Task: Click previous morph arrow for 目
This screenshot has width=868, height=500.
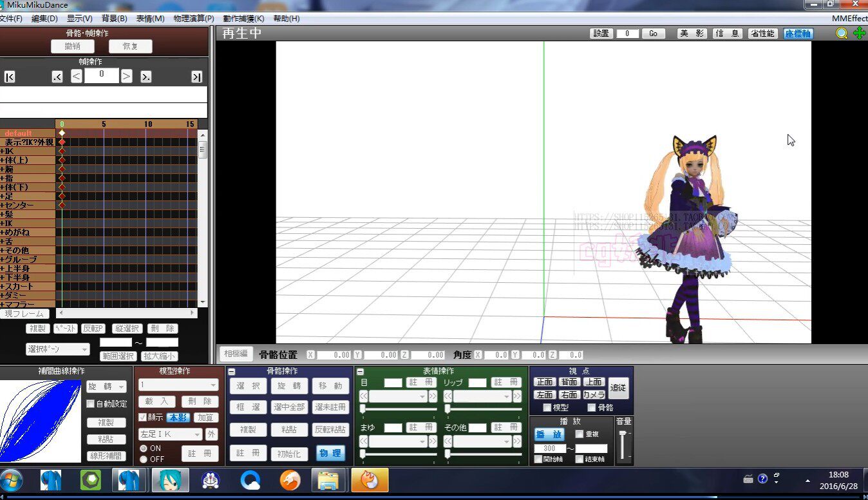Action: point(364,396)
